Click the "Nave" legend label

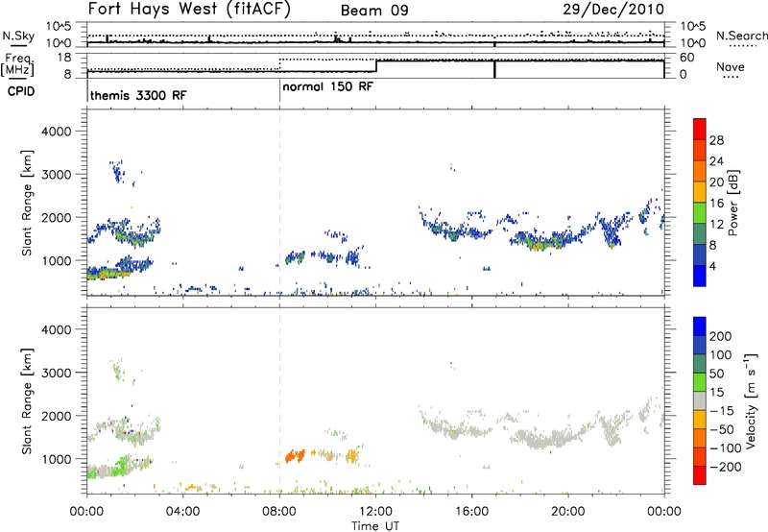pos(731,67)
